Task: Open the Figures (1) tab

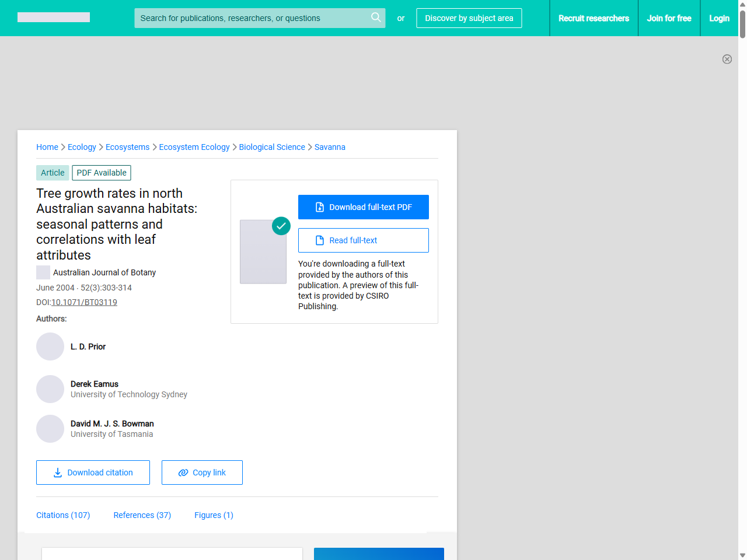Action: coord(214,515)
